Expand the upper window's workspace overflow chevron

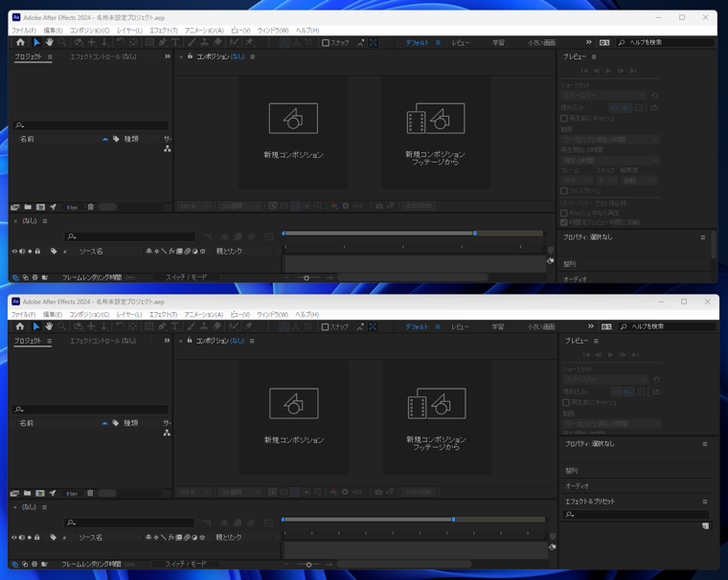pyautogui.click(x=589, y=42)
